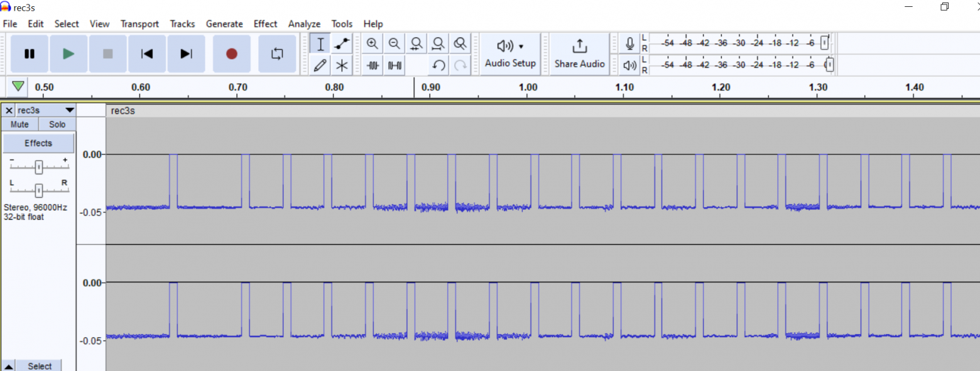This screenshot has height=371, width=980.
Task: Click Skip to Start button
Action: pyautogui.click(x=147, y=54)
